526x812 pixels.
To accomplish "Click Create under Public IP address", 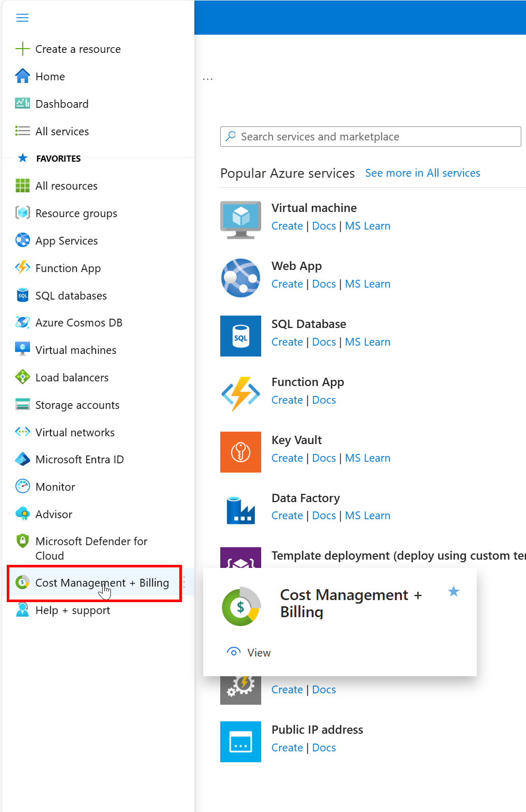I will click(287, 748).
